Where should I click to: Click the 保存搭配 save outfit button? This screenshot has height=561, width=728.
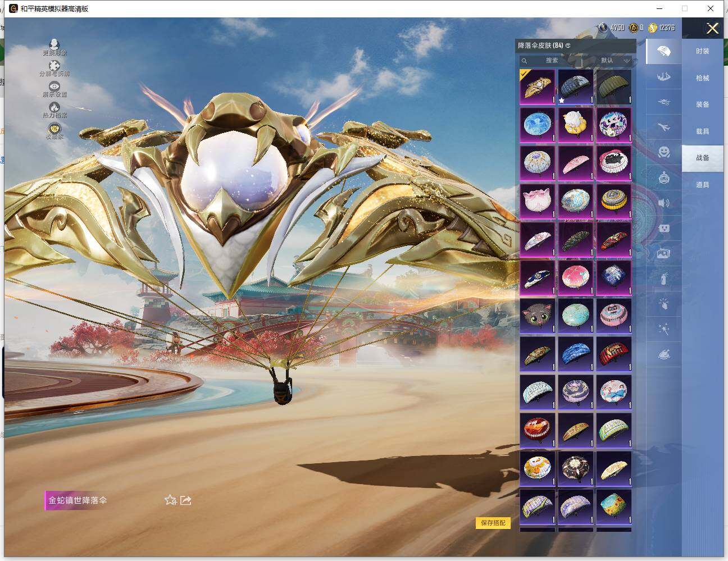tap(493, 523)
